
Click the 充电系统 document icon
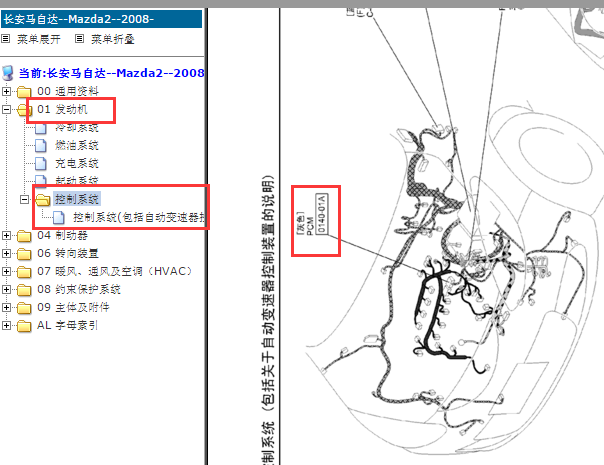point(41,164)
